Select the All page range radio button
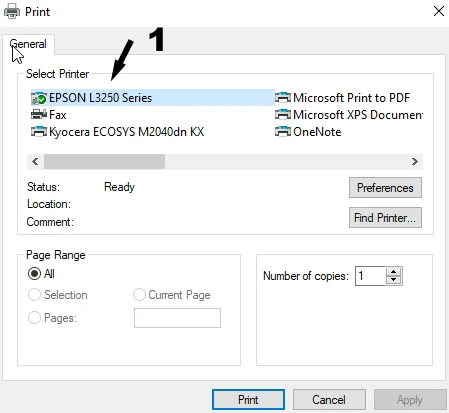The width and height of the screenshot is (449, 413). (34, 274)
